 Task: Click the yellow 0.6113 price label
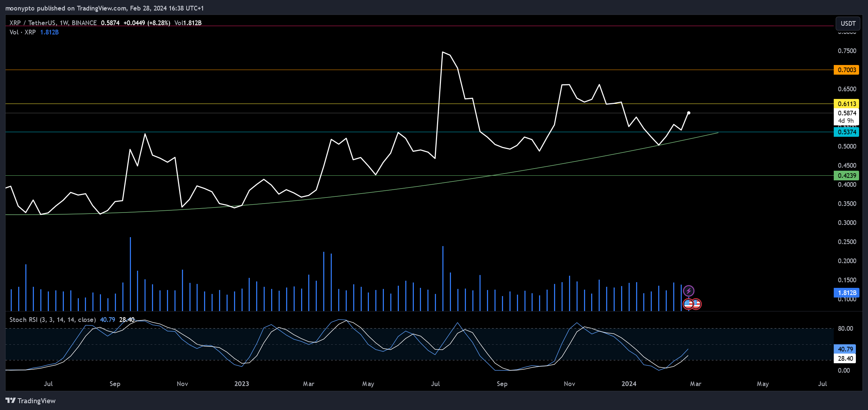tap(846, 104)
